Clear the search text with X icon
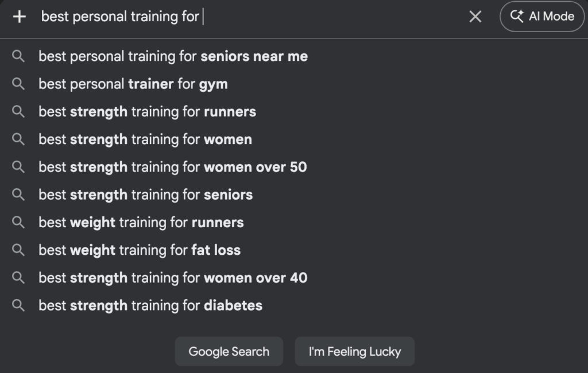588x373 pixels. (x=475, y=17)
